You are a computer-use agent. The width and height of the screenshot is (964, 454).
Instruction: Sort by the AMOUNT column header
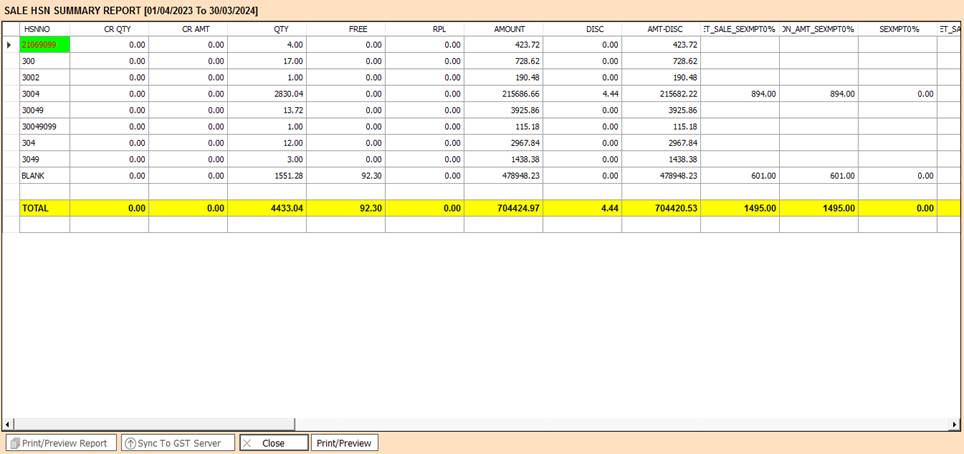click(509, 30)
